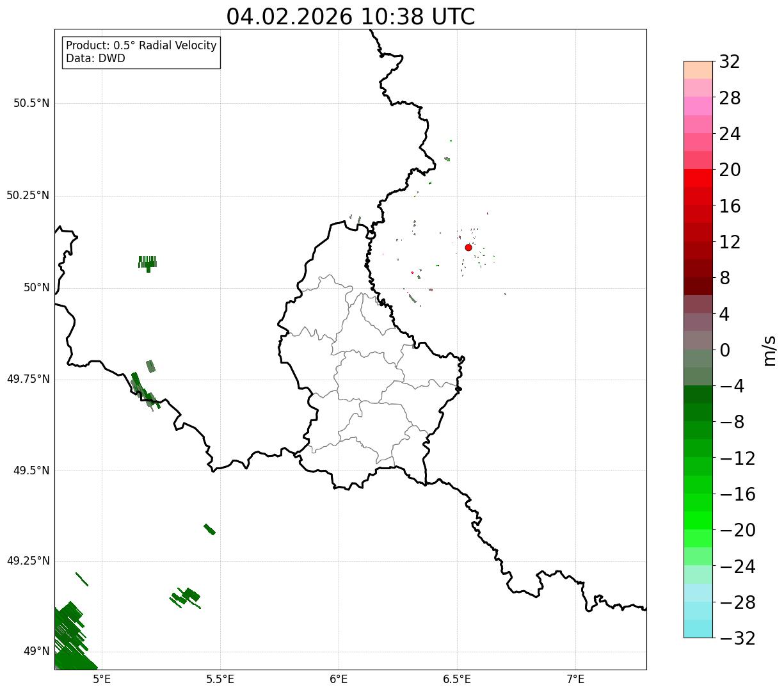784x692 pixels.
Task: Click the green radar echo near 50°N 5.2°E
Action: click(x=148, y=263)
